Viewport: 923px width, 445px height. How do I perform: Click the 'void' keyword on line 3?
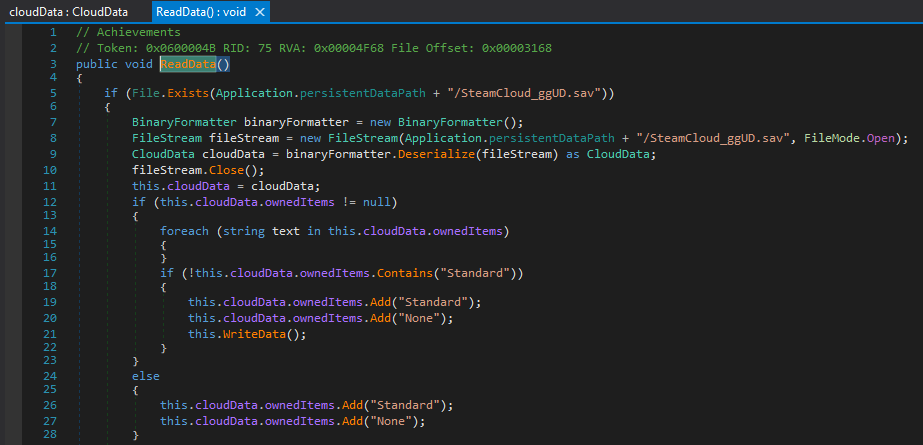139,64
